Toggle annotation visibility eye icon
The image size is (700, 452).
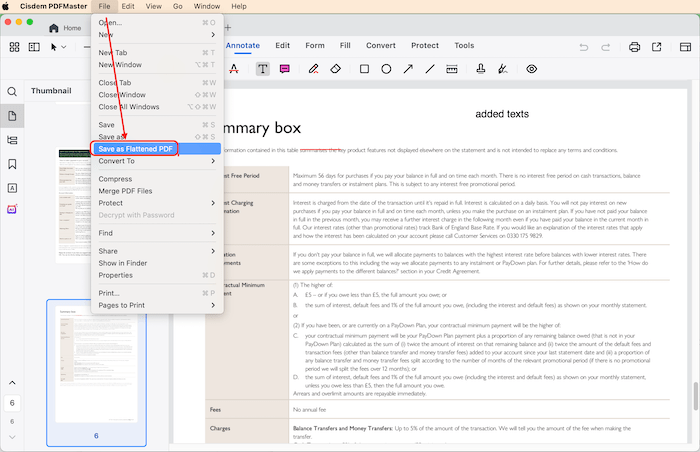[x=531, y=69]
